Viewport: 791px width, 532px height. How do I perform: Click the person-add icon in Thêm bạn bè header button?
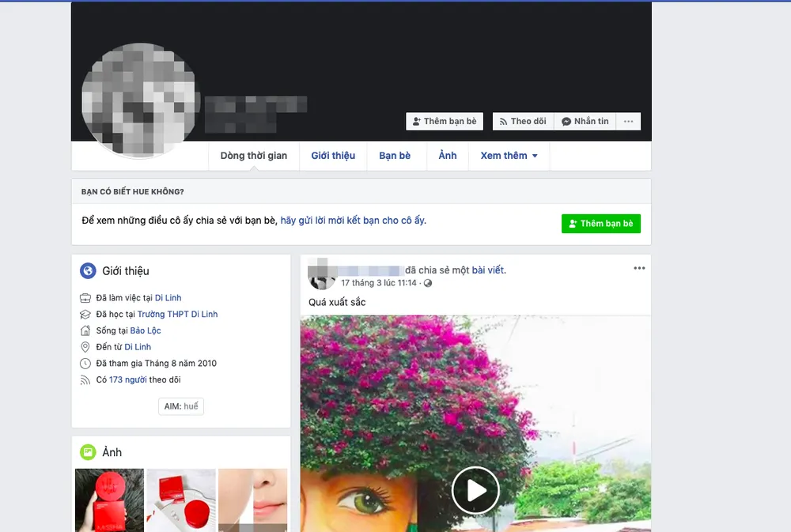pos(417,121)
